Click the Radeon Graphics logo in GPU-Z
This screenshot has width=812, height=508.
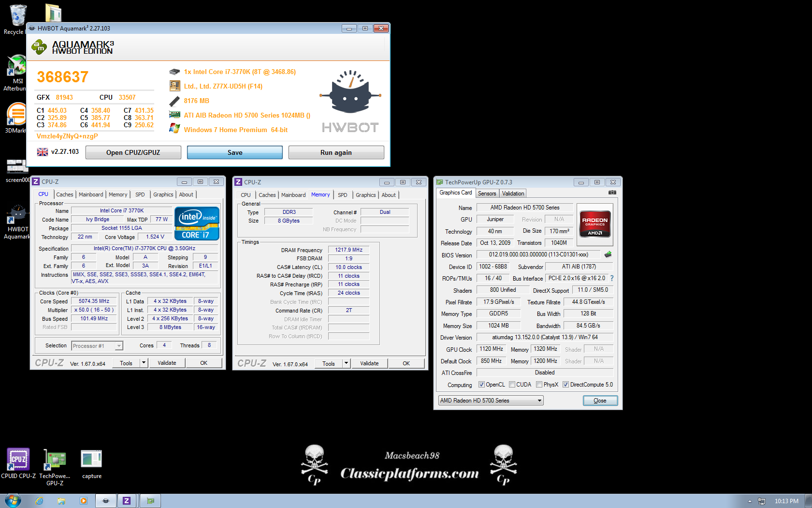tap(595, 225)
